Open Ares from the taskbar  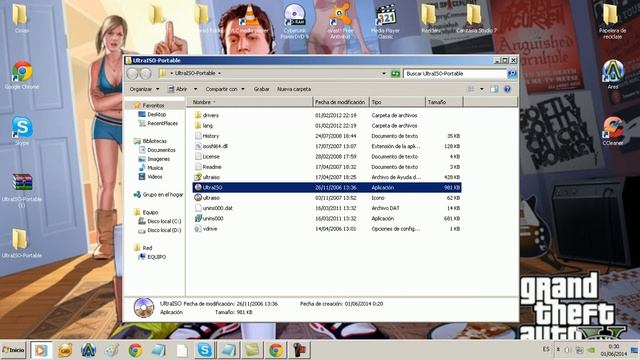(x=88, y=350)
